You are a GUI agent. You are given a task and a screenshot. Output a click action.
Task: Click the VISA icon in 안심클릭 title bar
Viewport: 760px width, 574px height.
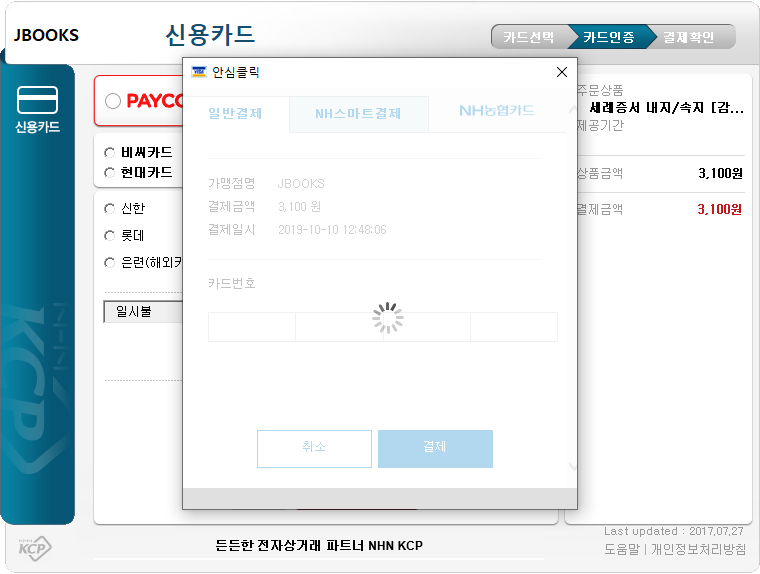(199, 72)
